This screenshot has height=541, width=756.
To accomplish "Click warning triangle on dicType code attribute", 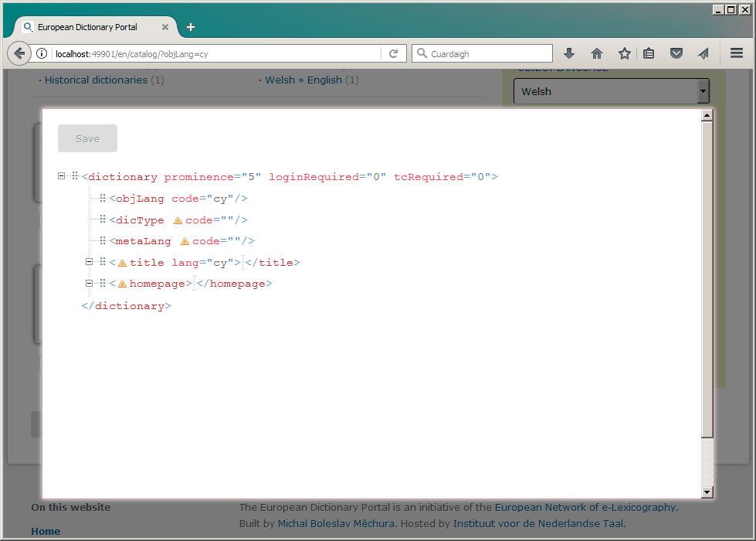I will pos(178,220).
